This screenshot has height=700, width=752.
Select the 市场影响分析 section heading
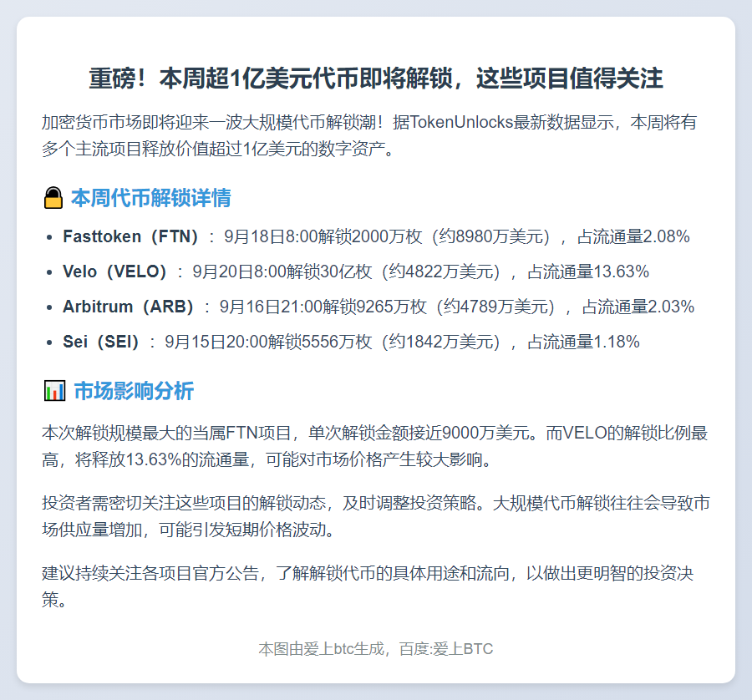click(x=134, y=391)
